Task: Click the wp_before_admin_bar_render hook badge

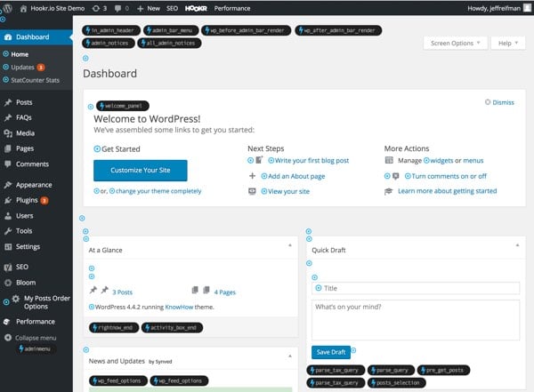Action: [247, 30]
